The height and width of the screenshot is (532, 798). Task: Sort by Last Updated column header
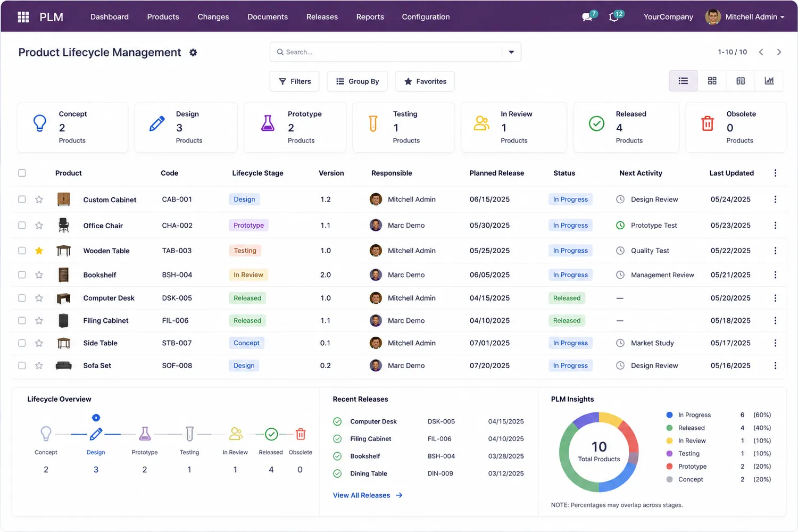(x=731, y=173)
